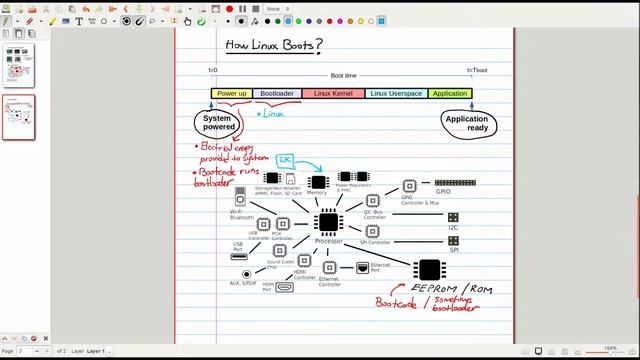
Task: Undo the last stroke
Action: [86, 9]
